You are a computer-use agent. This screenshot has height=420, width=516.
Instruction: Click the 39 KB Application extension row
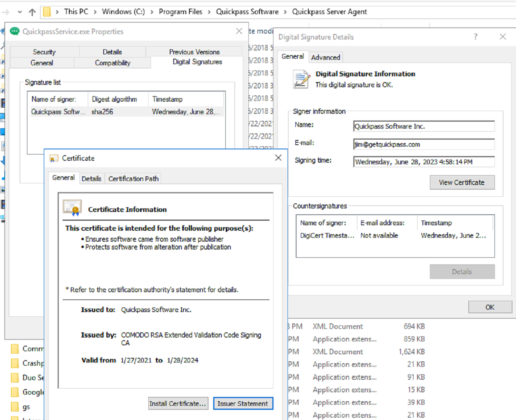pyautogui.click(x=357, y=402)
